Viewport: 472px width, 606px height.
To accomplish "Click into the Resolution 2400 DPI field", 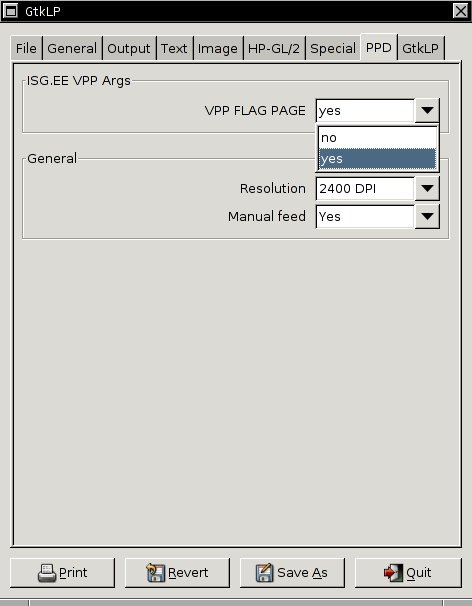I will click(365, 189).
